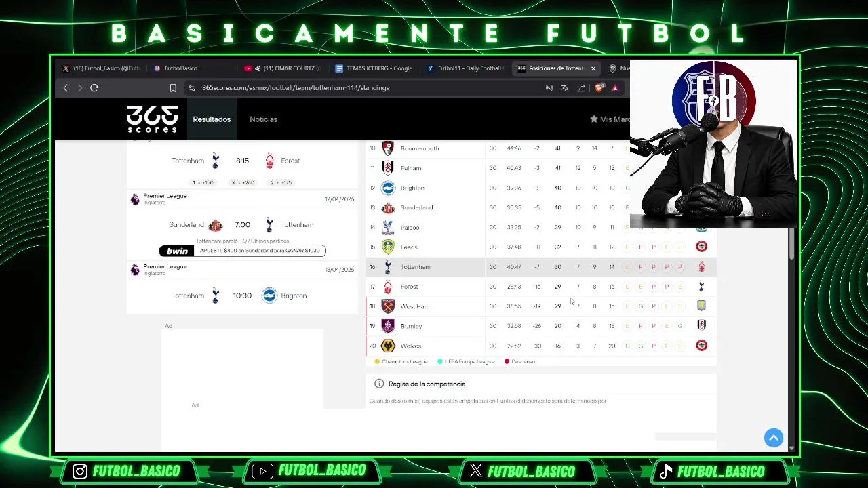868x488 pixels.
Task: Click the bwin APUESTE $400 betting banner
Action: tap(242, 251)
